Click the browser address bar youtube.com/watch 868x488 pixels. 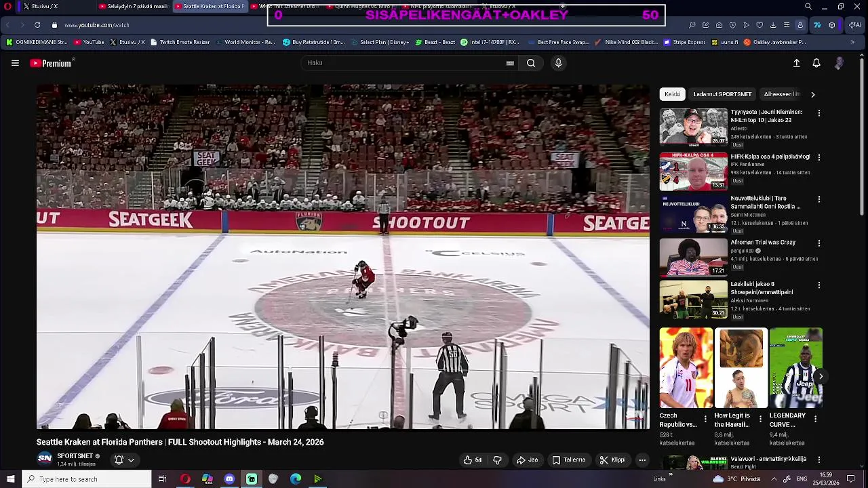click(x=96, y=25)
